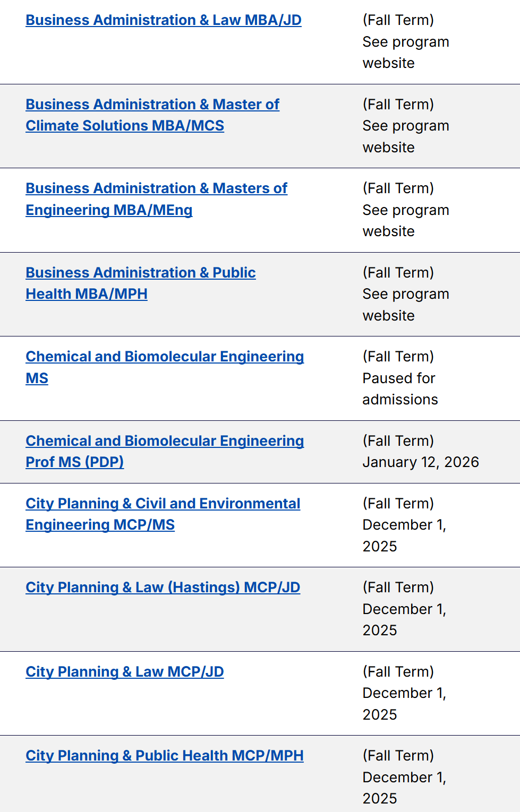
Task: Open City Planning & Public Health MCP/MPH
Action: coord(164,756)
